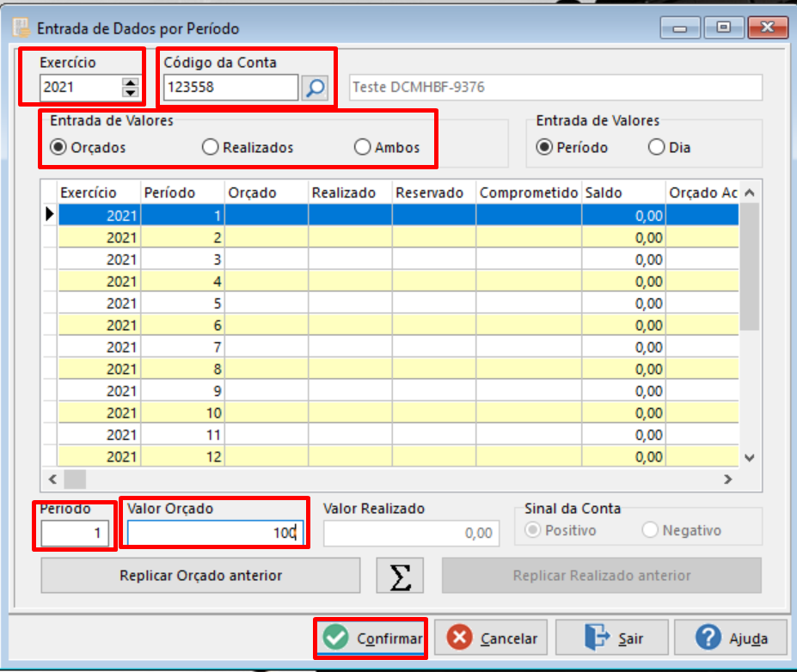Click the window icon in the title bar
This screenshot has width=797, height=672.
(x=21, y=28)
